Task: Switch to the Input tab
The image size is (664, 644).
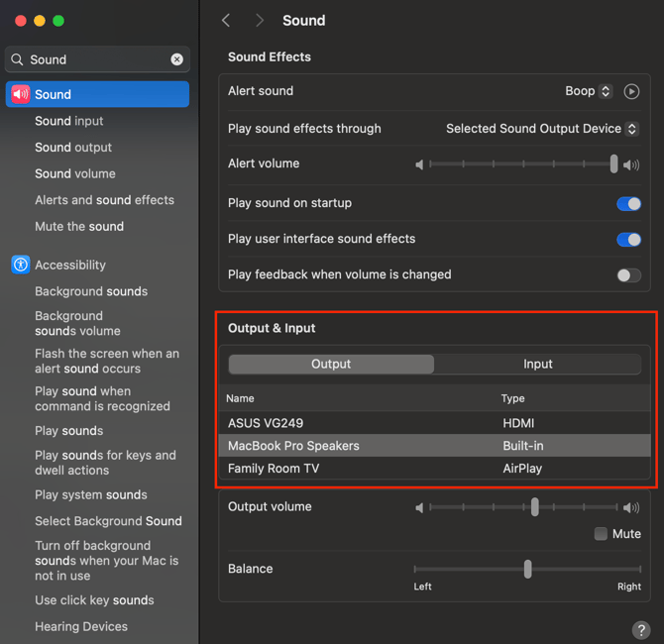Action: pos(537,364)
